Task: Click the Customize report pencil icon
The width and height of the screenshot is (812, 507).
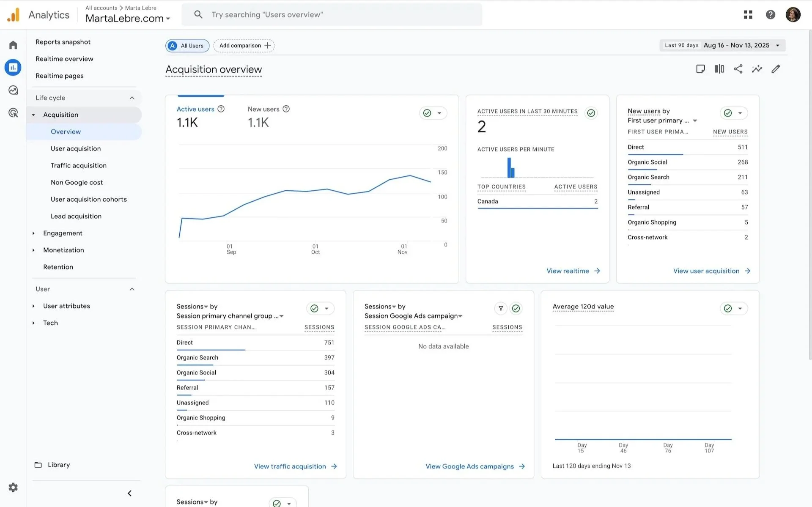Action: [x=775, y=69]
